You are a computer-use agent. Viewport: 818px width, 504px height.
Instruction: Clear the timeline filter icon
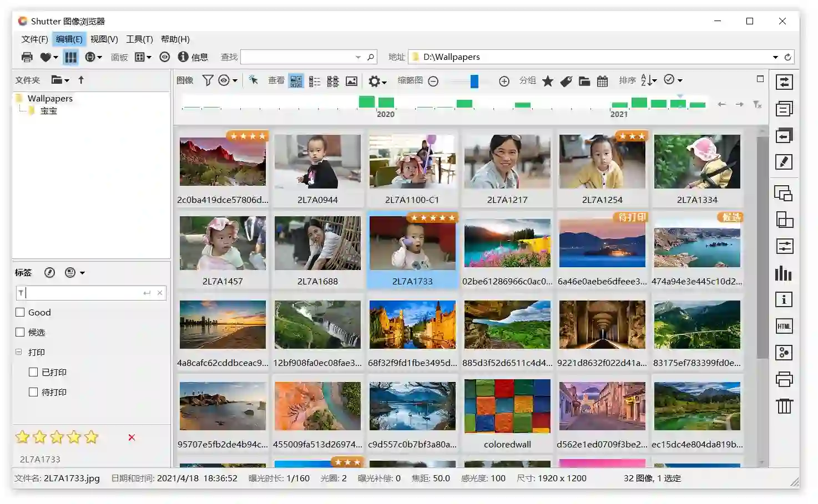click(x=757, y=104)
